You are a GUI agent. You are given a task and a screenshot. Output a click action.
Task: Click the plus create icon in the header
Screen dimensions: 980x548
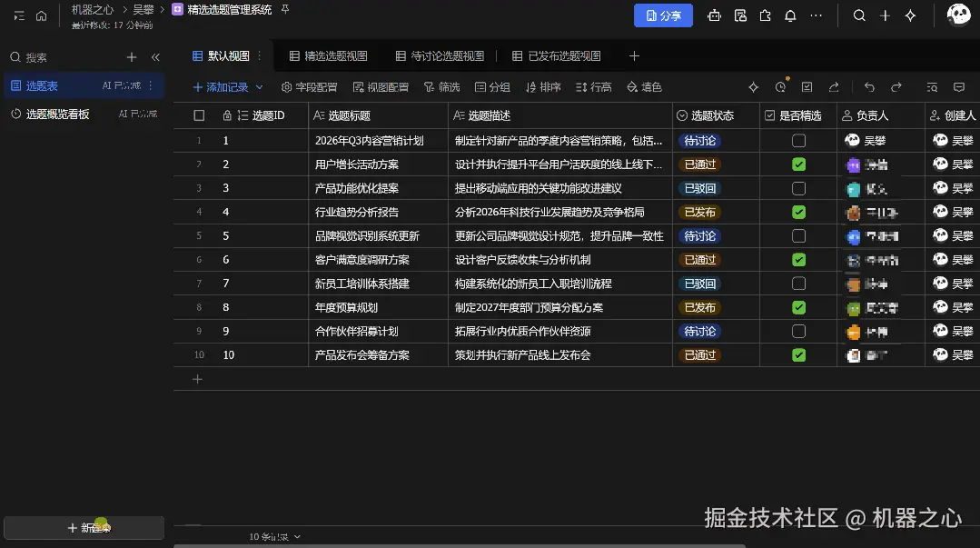click(885, 15)
